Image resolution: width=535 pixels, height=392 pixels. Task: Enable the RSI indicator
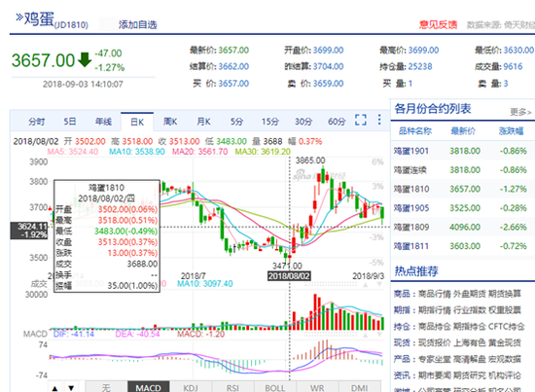[x=232, y=387]
